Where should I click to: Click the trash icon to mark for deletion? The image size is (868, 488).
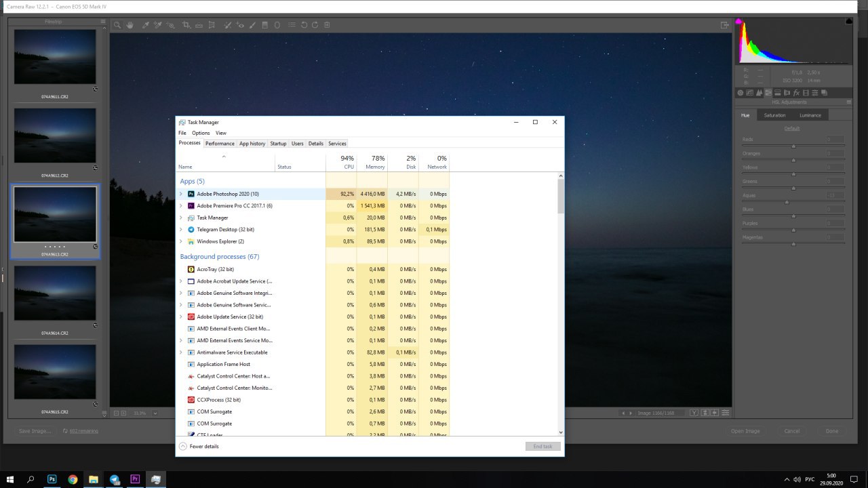(327, 25)
